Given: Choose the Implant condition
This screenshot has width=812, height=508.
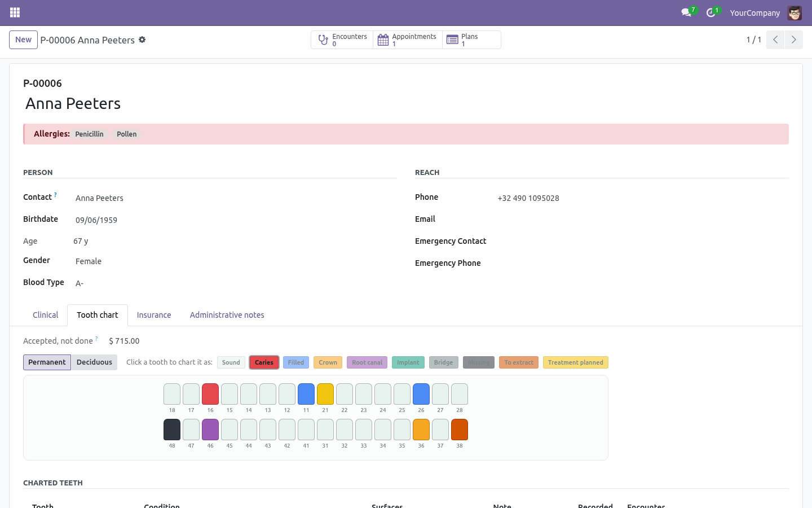Looking at the screenshot, I should 408,362.
